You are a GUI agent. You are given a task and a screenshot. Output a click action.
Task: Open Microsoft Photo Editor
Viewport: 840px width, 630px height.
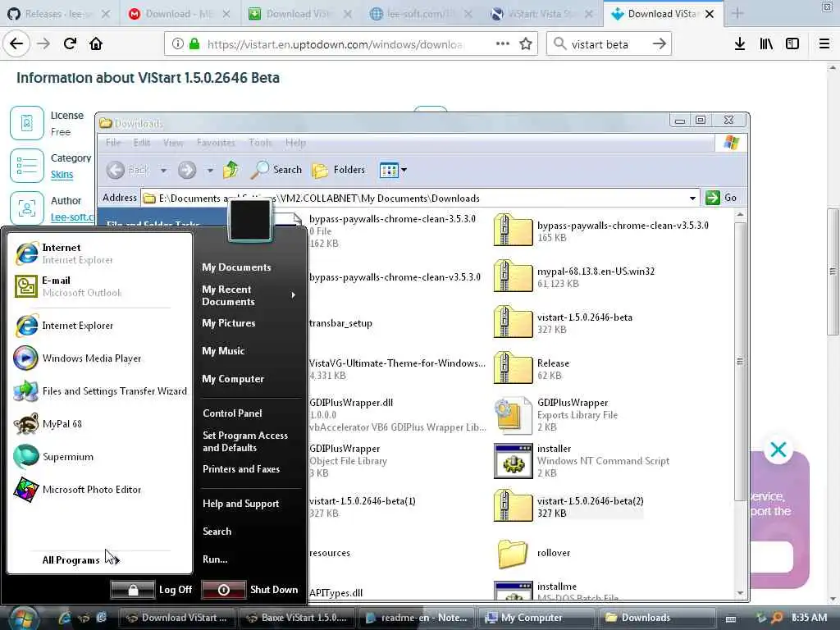click(78, 489)
